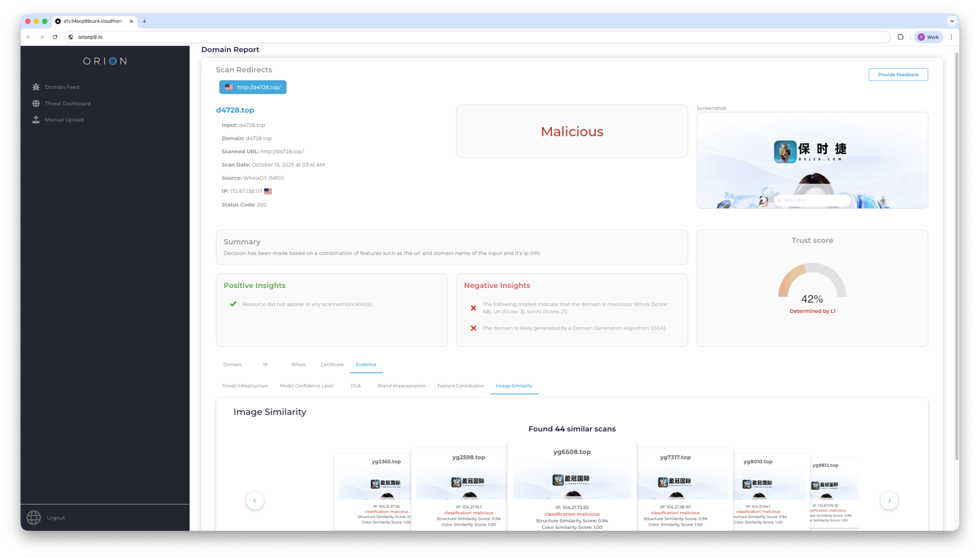Click the site screenshot thumbnail

812,160
